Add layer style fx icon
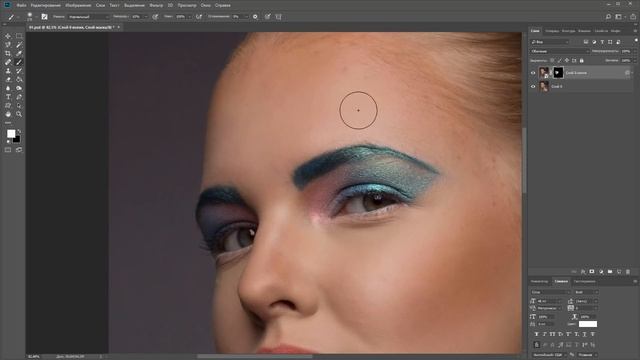 (x=583, y=272)
